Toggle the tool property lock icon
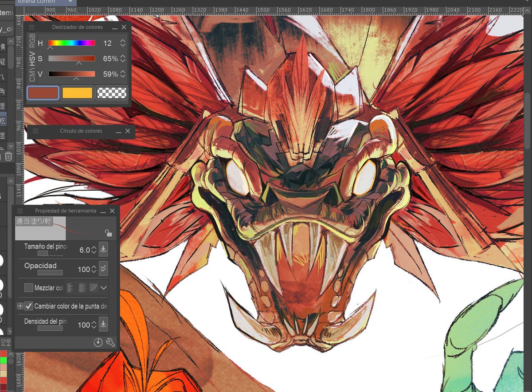532x392 pixels. (x=108, y=233)
